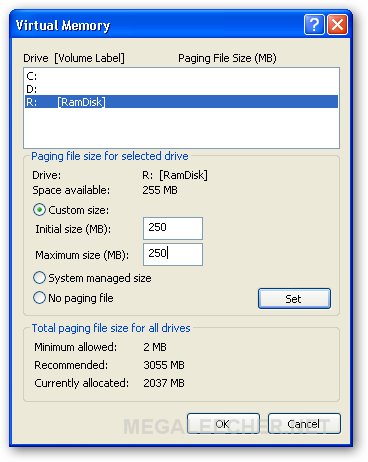Screen dimensions: 368x462
Task: Click empty area of drive list
Action: pos(181,128)
